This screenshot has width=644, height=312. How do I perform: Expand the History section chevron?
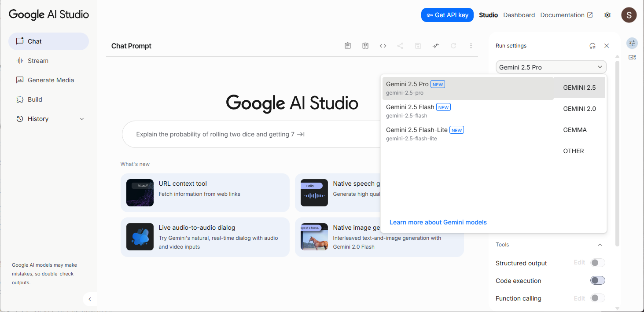point(82,119)
